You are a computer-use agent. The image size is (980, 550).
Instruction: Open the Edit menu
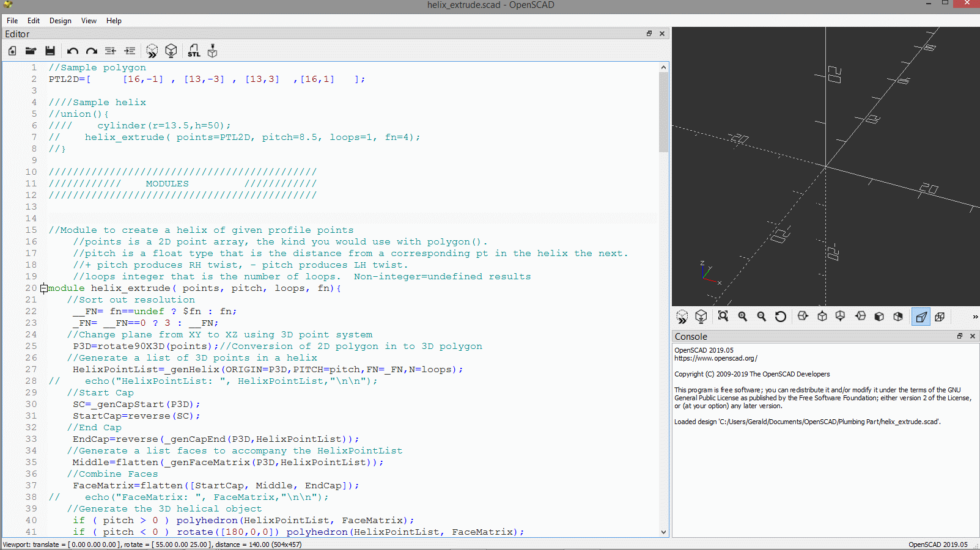pyautogui.click(x=34, y=21)
